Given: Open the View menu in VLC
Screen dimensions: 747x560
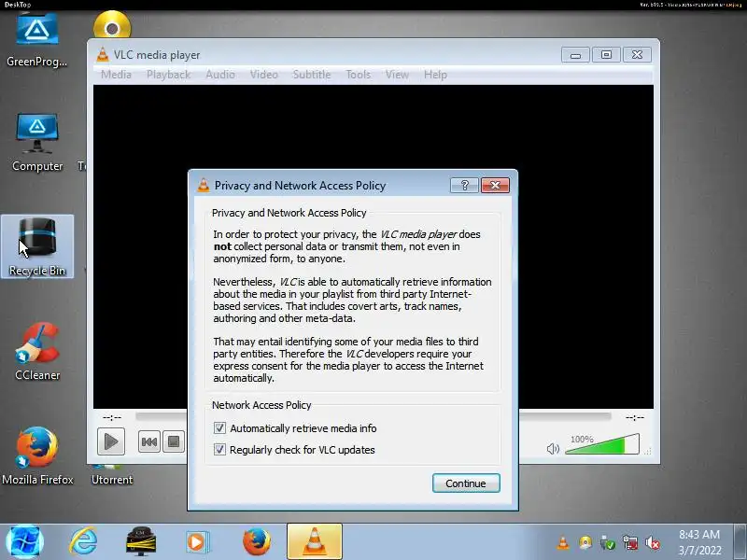Looking at the screenshot, I should [x=398, y=75].
